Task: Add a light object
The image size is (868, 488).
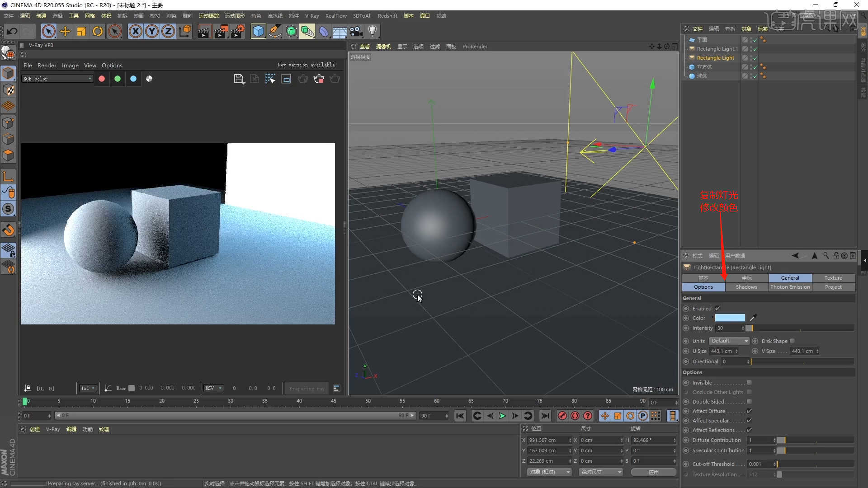Action: (x=373, y=31)
